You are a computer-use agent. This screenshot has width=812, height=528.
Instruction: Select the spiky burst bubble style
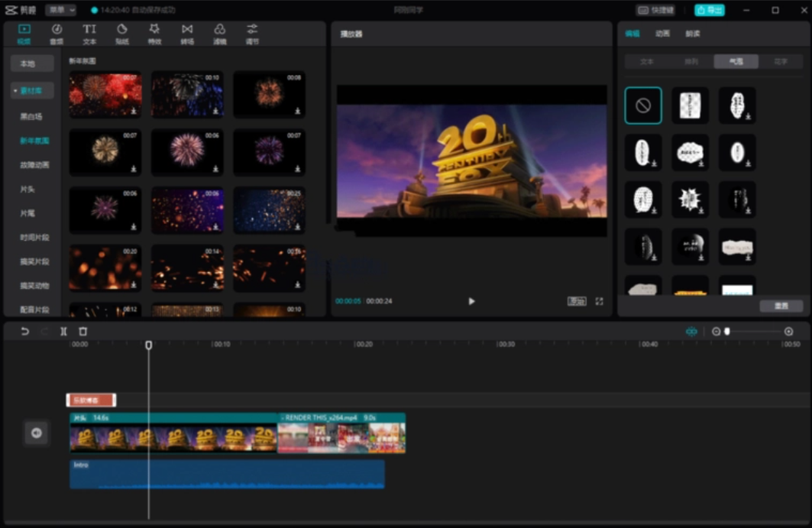(x=691, y=200)
